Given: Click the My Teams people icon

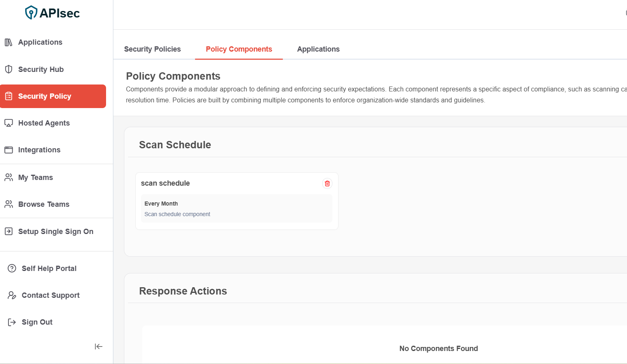Looking at the screenshot, I should click(x=9, y=178).
